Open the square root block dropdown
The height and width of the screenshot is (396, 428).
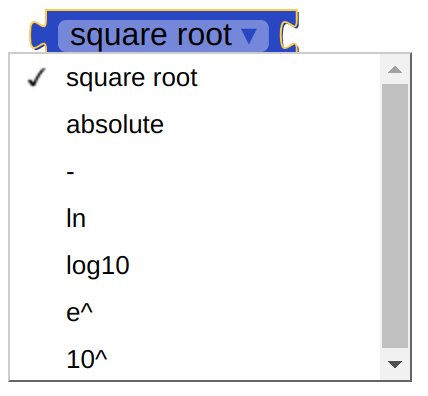coord(163,35)
